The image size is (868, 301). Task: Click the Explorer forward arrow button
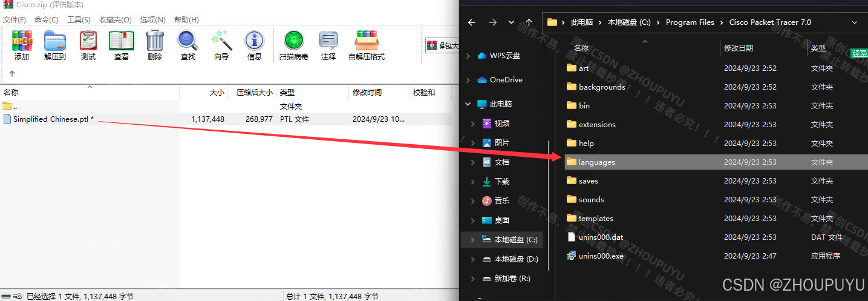[x=493, y=22]
